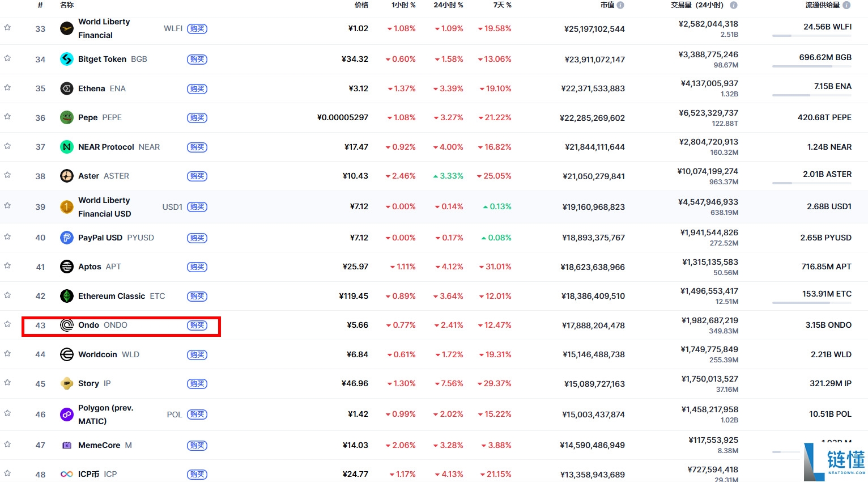Toggle the watchlist star for PayPal USD
Screen dimensions: 868x482
tap(7, 236)
